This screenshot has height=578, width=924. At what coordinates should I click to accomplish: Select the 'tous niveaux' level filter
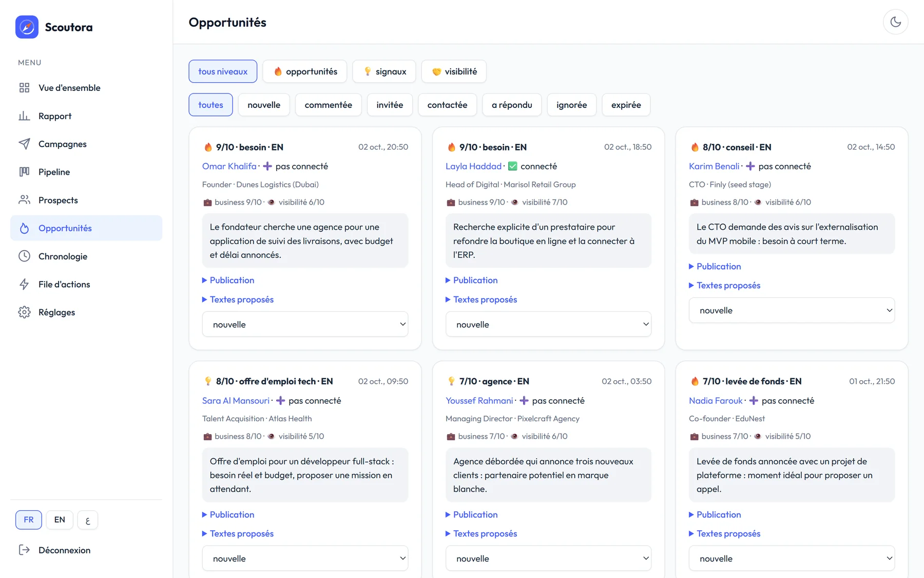223,71
